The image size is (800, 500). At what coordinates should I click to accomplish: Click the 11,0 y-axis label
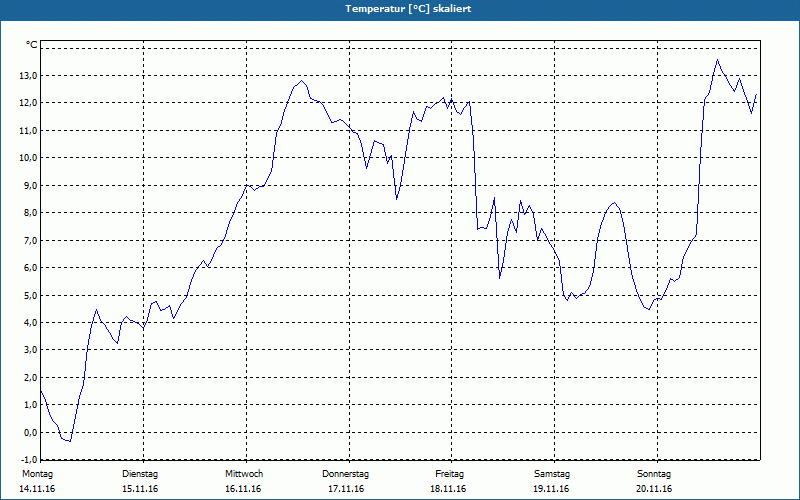tap(28, 131)
